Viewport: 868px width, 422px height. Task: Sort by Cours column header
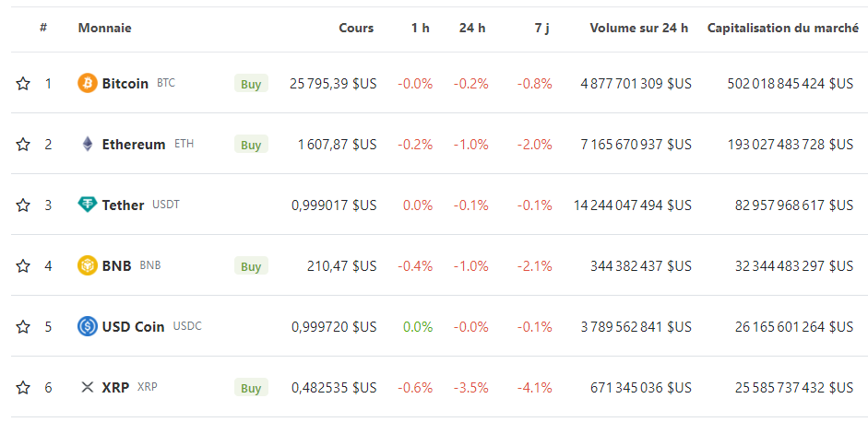(x=356, y=28)
